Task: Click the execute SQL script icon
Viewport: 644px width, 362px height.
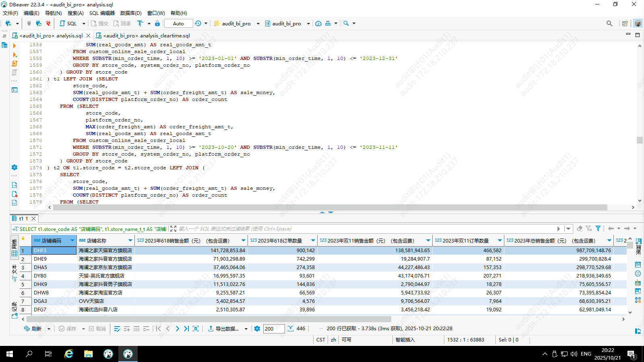Action: [14, 64]
